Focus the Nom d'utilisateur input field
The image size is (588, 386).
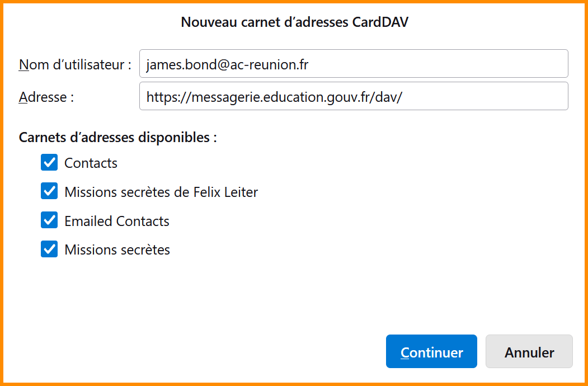pyautogui.click(x=354, y=64)
